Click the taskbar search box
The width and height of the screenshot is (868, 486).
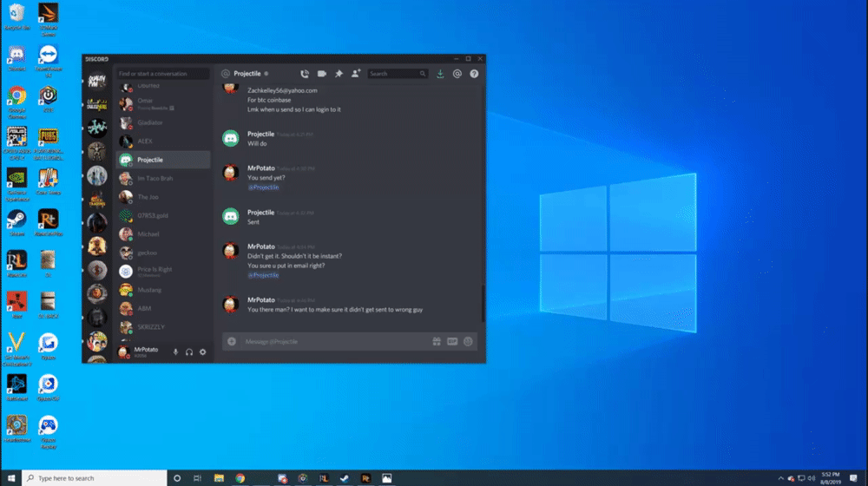click(94, 478)
